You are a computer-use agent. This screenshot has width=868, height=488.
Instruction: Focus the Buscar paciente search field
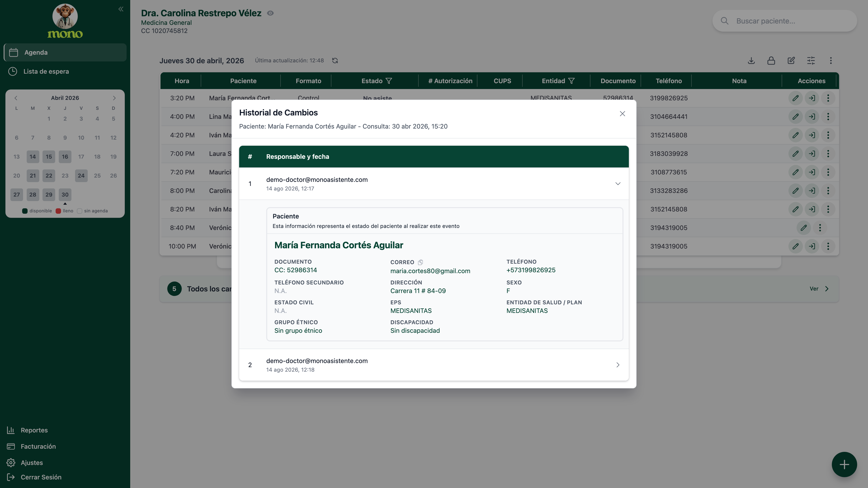784,21
